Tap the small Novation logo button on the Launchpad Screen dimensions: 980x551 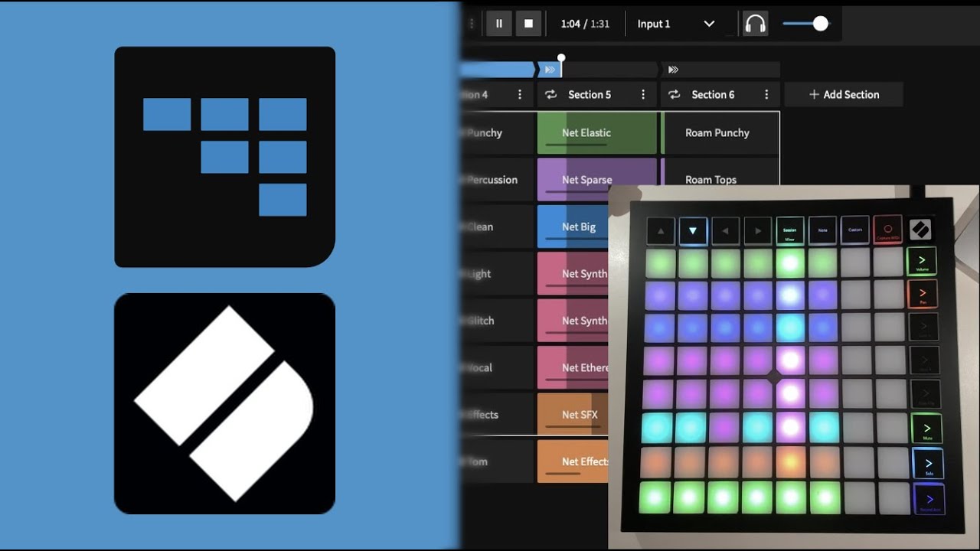[x=920, y=230]
